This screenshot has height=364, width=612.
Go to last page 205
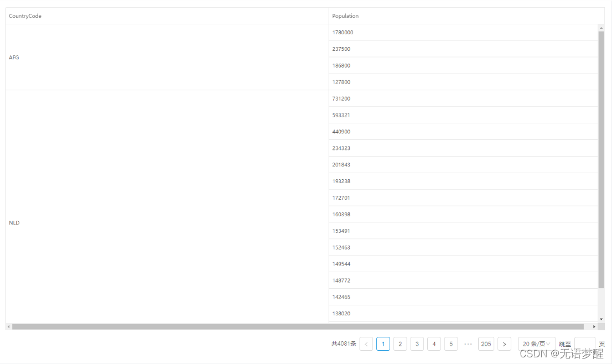pos(486,344)
